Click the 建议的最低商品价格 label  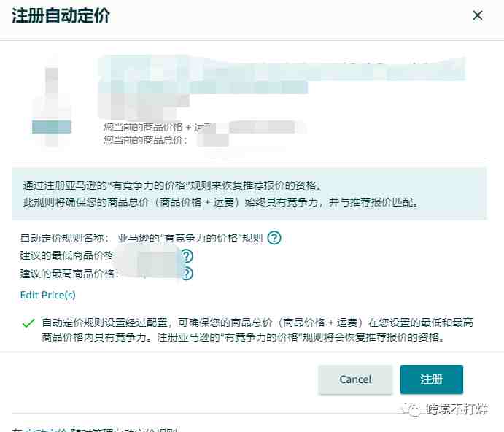point(66,255)
